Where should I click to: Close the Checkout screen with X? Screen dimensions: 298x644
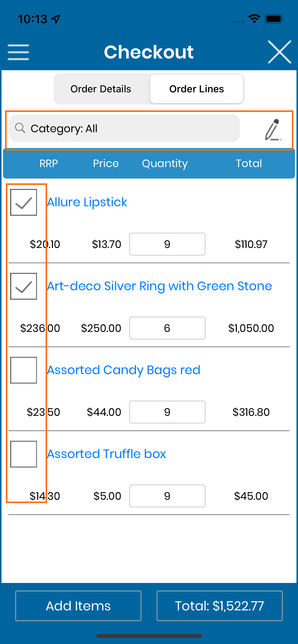click(279, 52)
